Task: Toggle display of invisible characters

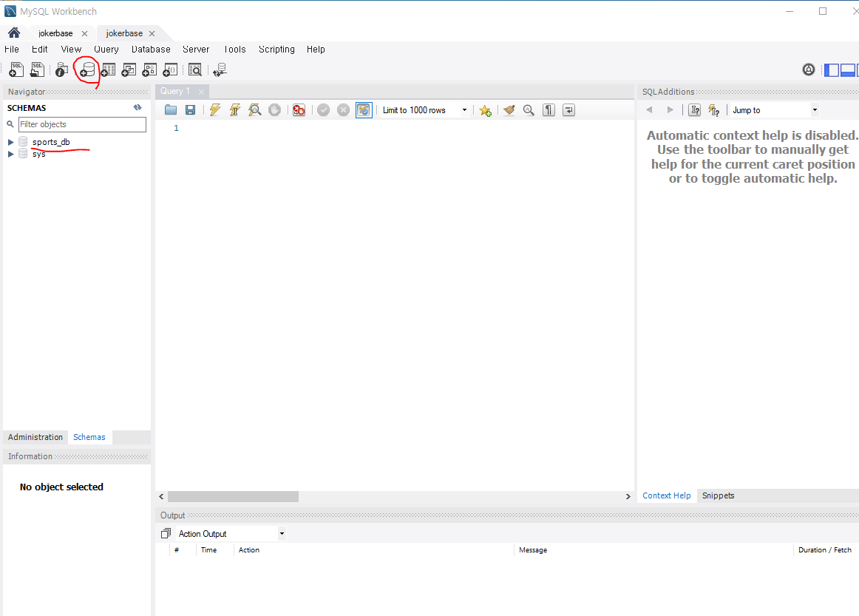Action: 549,110
